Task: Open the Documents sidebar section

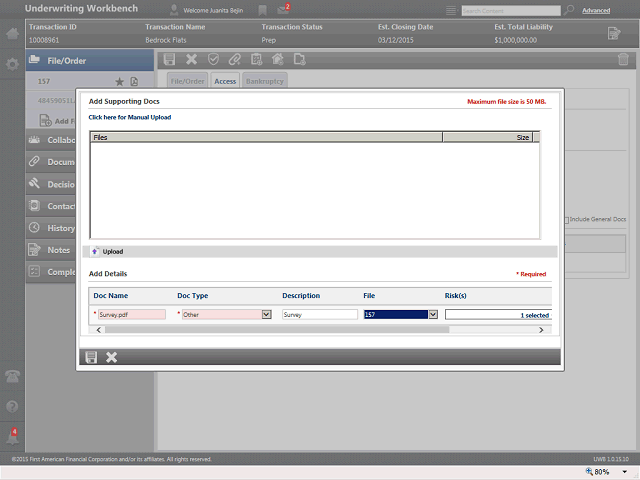Action: (51, 162)
